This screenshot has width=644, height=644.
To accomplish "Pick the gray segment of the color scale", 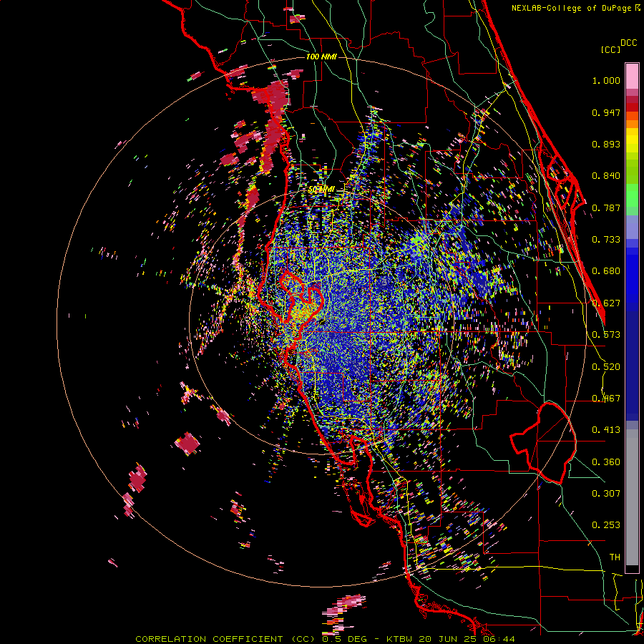I will 632,497.
